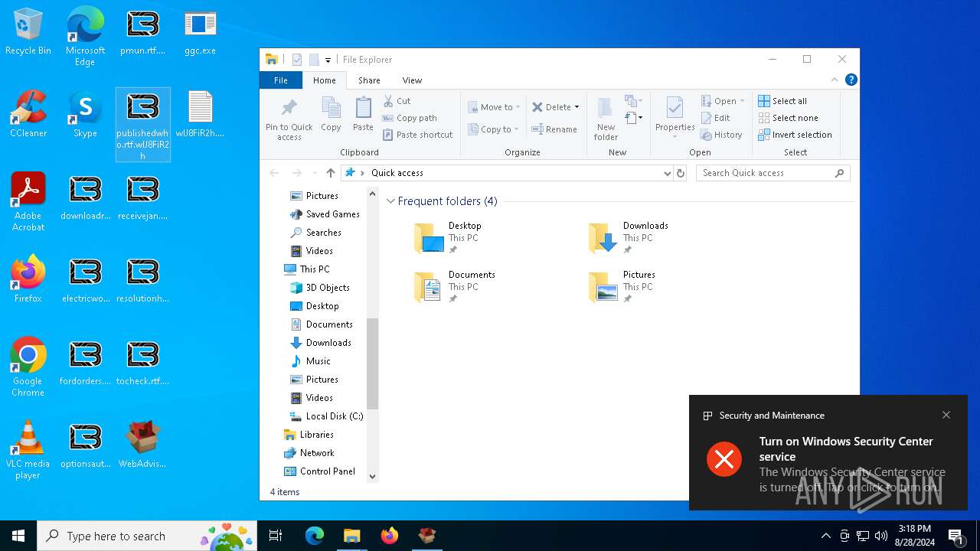Screen dimensions: 980x551
Task: Select Control Panel in navigation pane
Action: coord(320,471)
